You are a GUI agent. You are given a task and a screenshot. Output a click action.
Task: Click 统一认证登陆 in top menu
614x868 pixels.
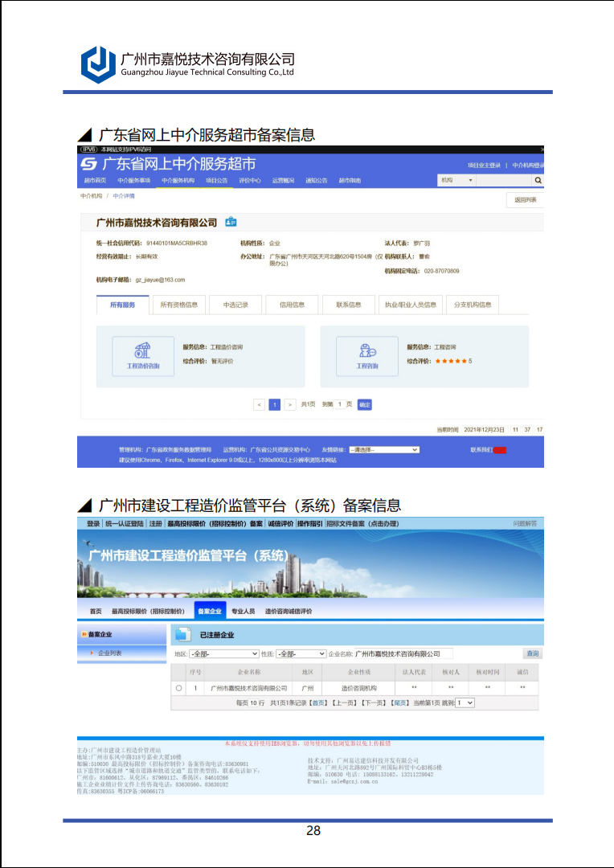click(125, 524)
